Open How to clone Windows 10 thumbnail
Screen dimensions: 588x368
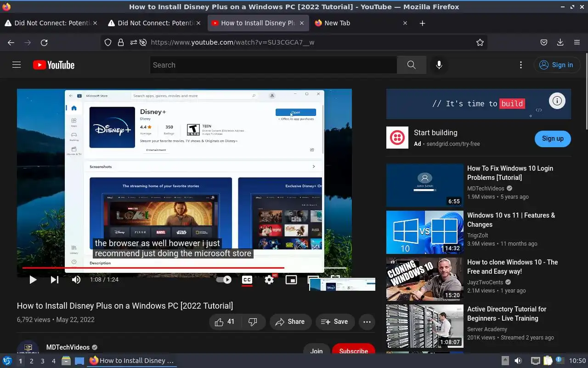[425, 279]
